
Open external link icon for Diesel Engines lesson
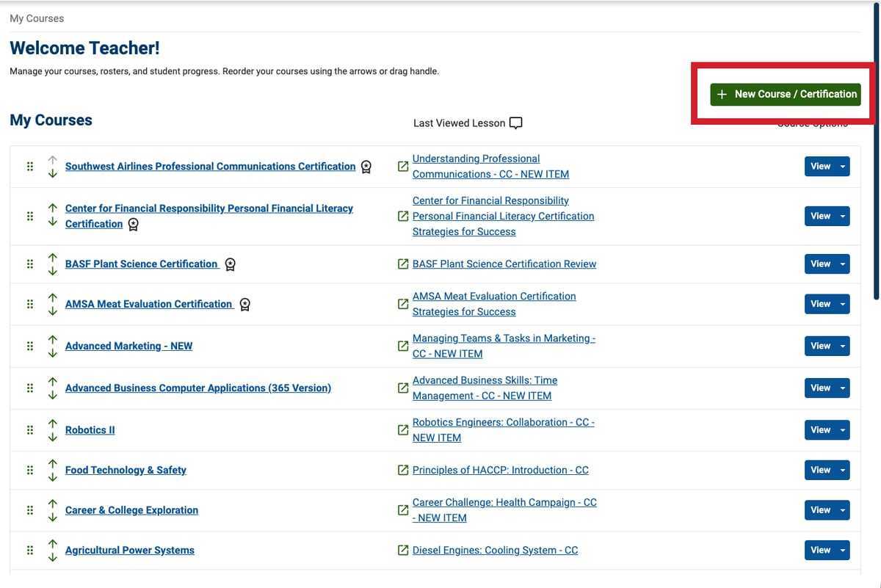pos(402,551)
